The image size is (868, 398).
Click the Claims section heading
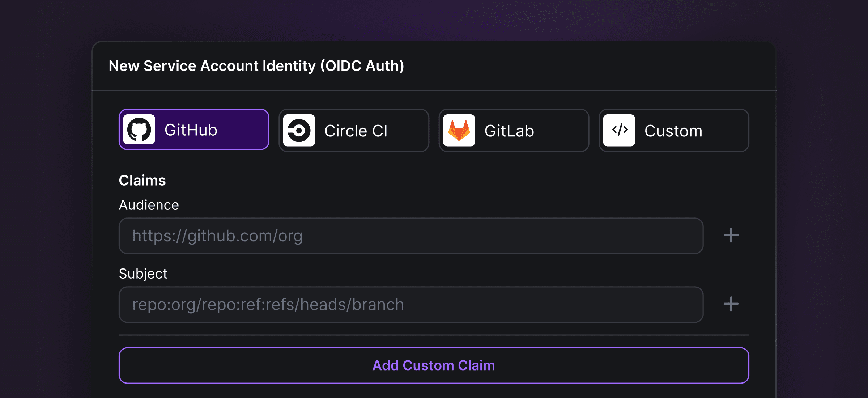[142, 181]
